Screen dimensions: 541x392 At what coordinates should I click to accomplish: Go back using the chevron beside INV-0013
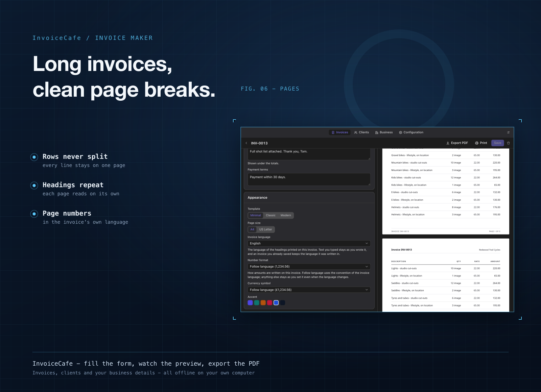click(x=246, y=143)
